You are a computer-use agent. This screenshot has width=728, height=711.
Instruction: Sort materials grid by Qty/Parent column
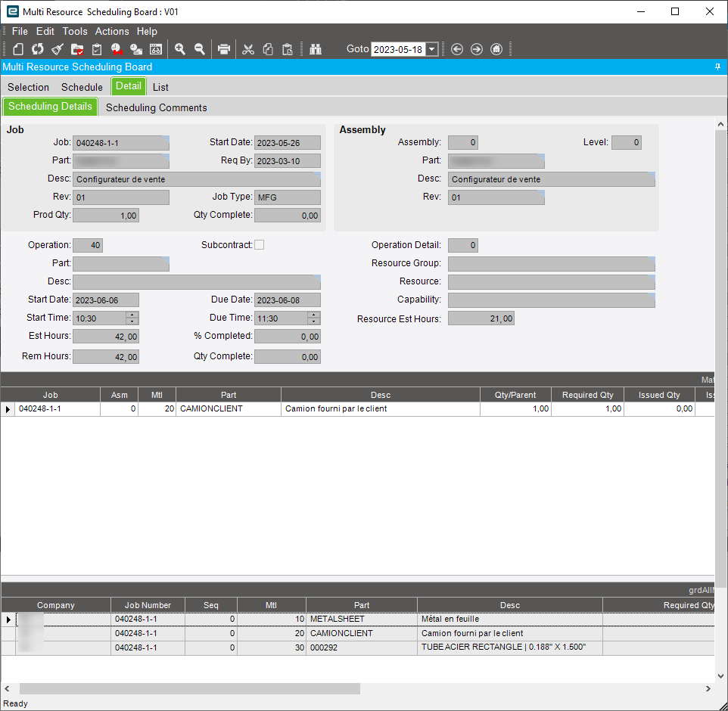click(x=515, y=395)
